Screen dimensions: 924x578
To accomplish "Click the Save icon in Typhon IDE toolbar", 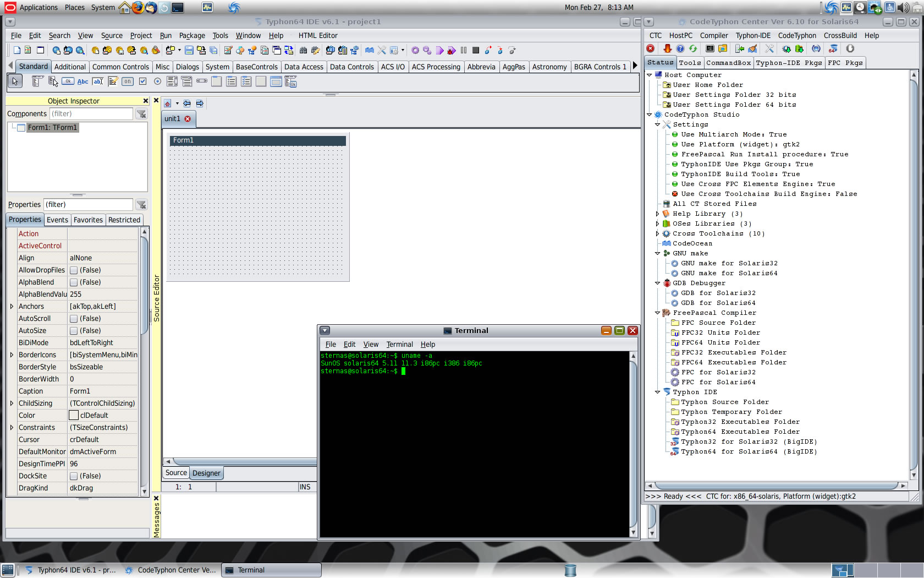I will (189, 50).
